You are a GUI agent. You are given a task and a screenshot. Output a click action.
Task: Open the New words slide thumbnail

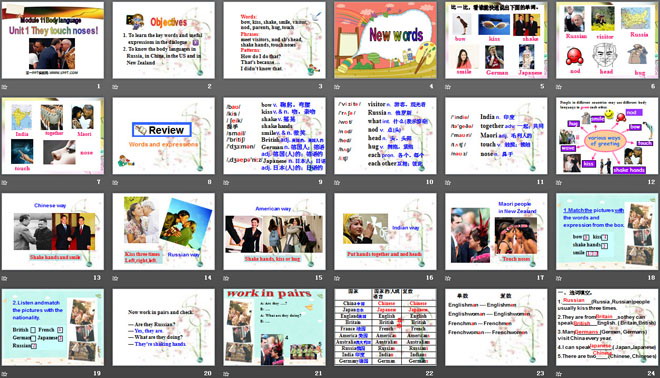385,40
